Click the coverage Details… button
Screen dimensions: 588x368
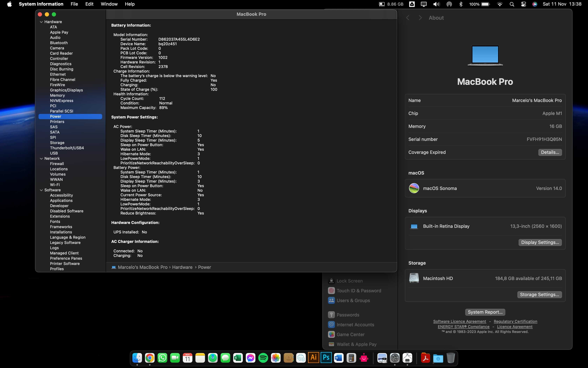(x=550, y=152)
